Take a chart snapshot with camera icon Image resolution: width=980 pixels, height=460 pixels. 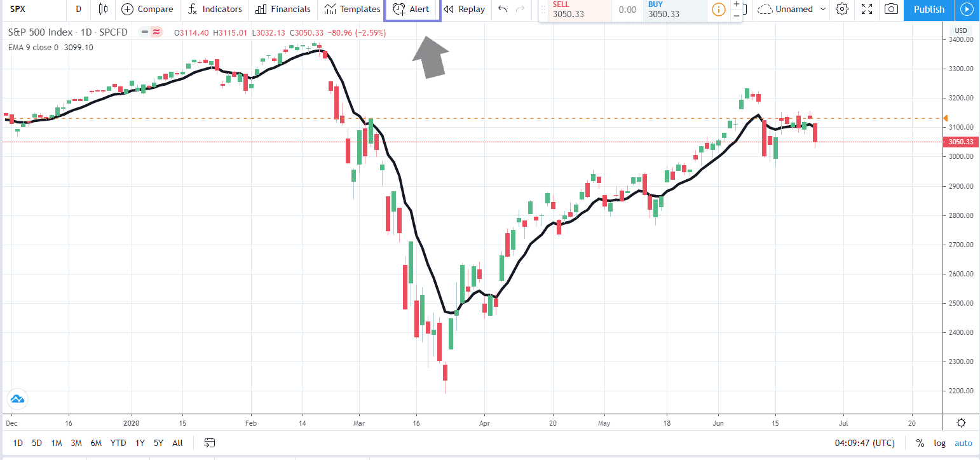point(891,9)
